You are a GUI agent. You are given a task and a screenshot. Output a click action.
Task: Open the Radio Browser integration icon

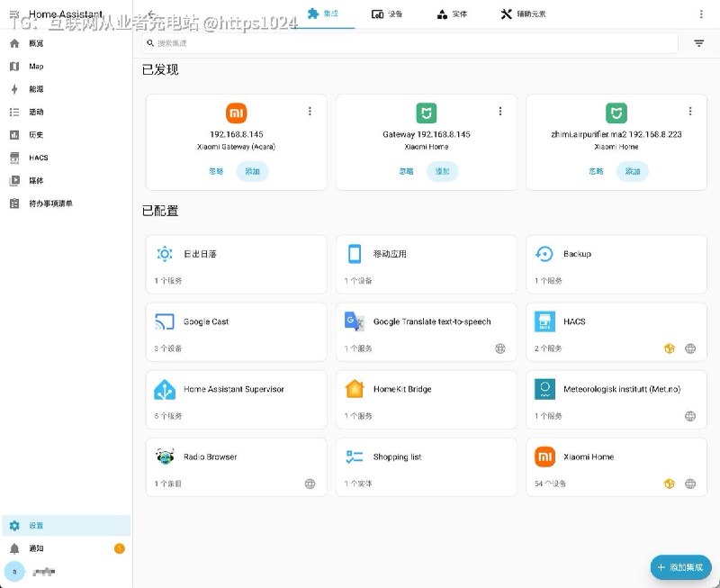pos(165,457)
